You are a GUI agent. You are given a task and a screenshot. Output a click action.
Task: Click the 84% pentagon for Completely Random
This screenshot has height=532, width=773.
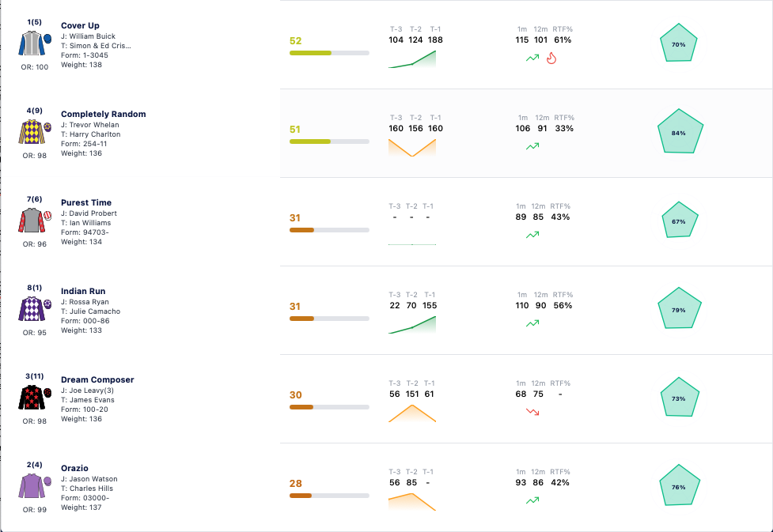(680, 131)
